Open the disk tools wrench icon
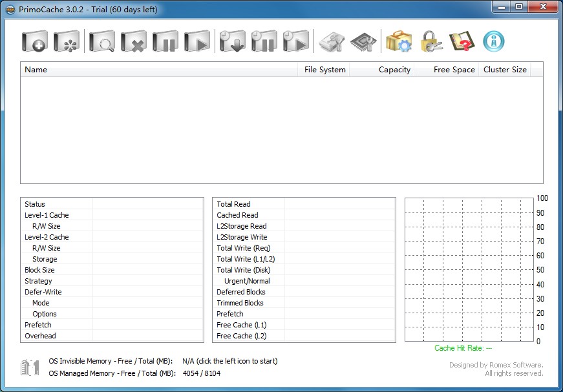Screen dimensions: 563x392 tap(332, 42)
